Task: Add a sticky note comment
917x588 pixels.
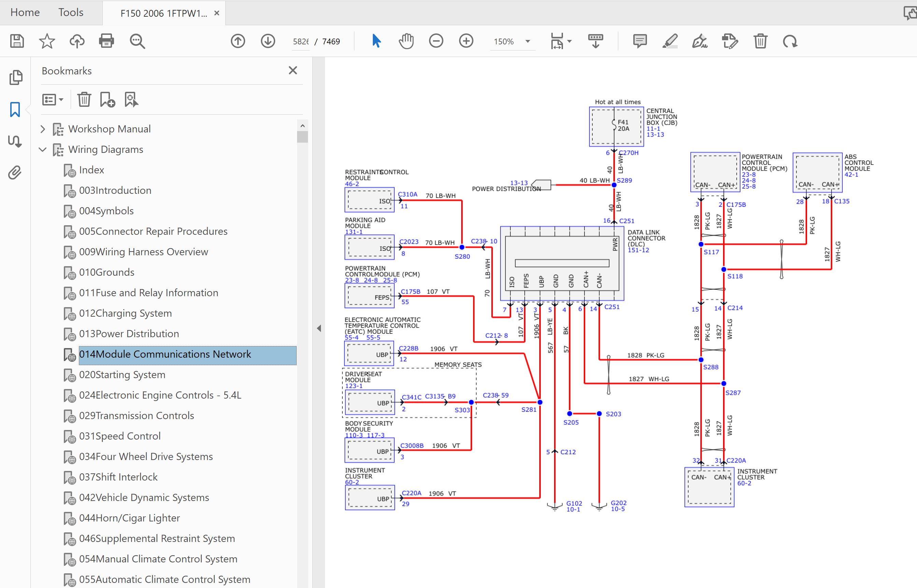Action: coord(640,41)
